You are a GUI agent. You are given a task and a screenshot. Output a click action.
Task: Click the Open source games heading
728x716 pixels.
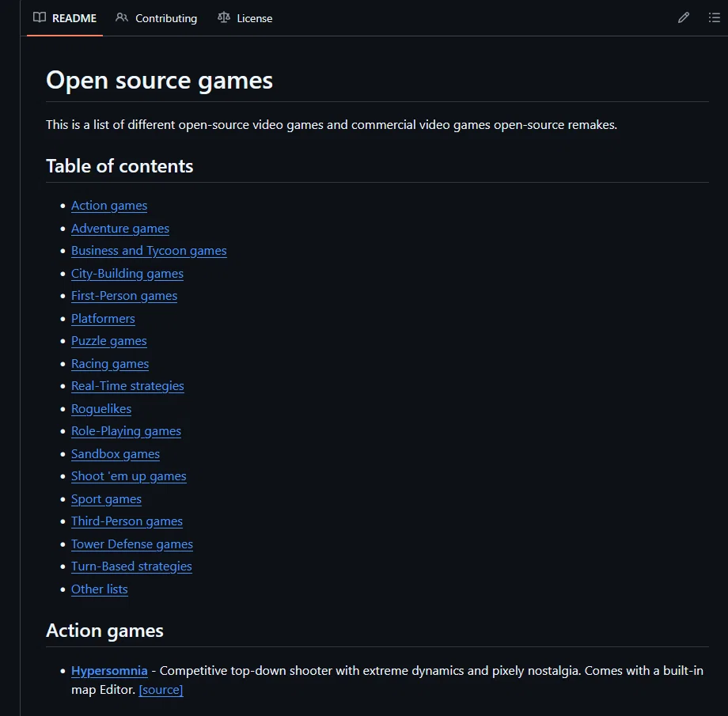[159, 81]
